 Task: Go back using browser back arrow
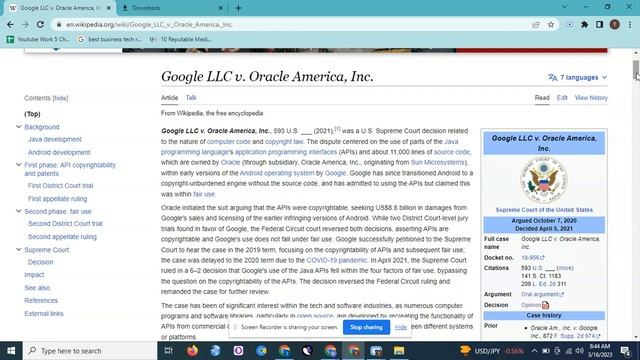pos(10,24)
